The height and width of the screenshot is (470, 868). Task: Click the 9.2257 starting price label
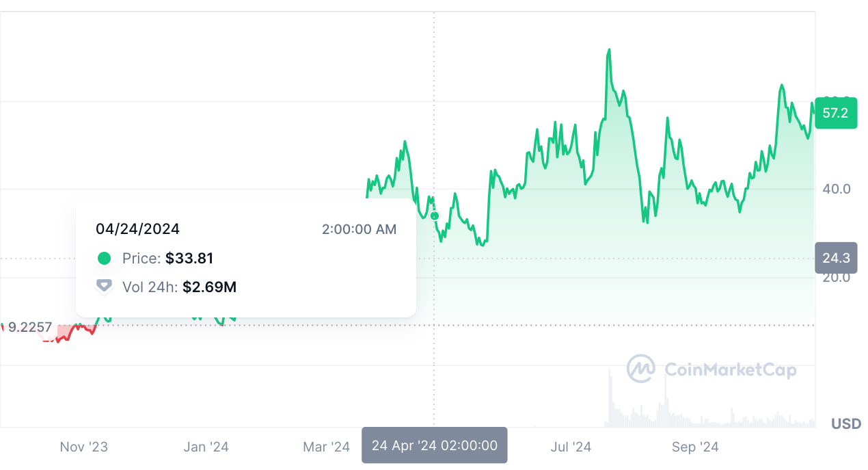[30, 328]
